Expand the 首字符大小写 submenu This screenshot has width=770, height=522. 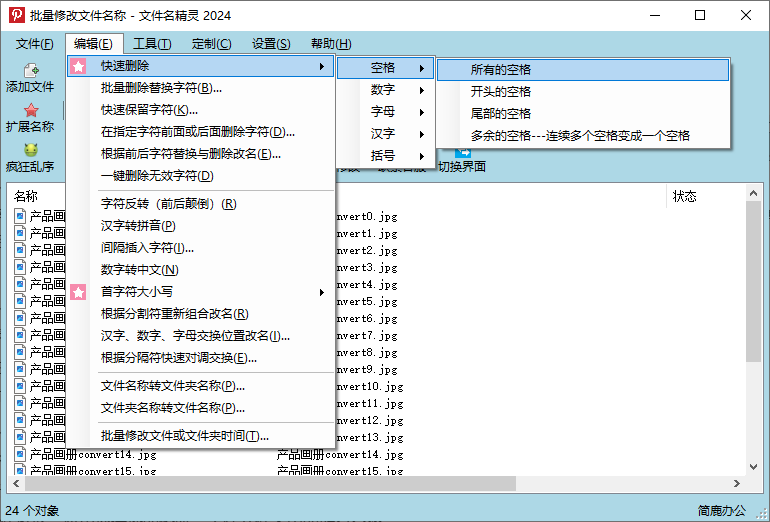pyautogui.click(x=200, y=292)
